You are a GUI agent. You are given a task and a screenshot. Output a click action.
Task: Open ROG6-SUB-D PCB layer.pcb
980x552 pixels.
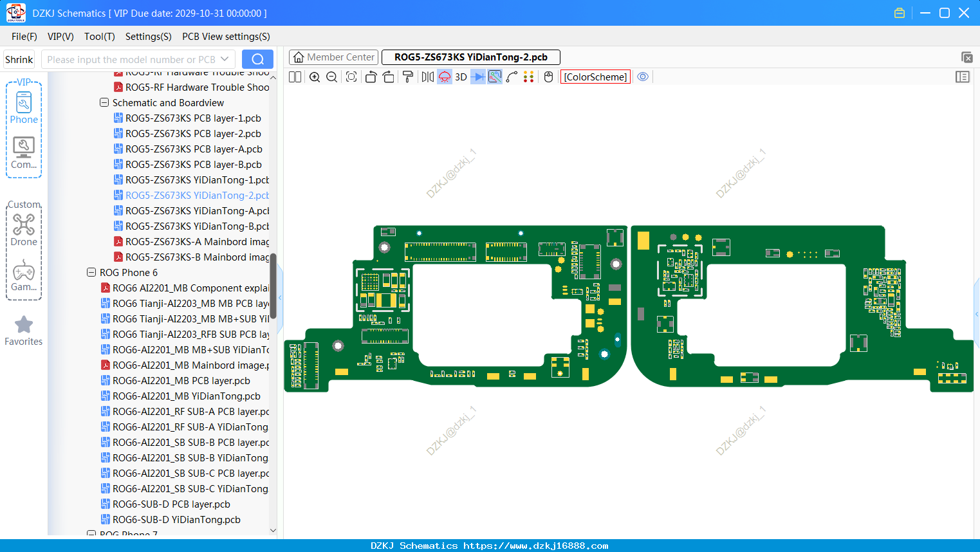tap(171, 504)
